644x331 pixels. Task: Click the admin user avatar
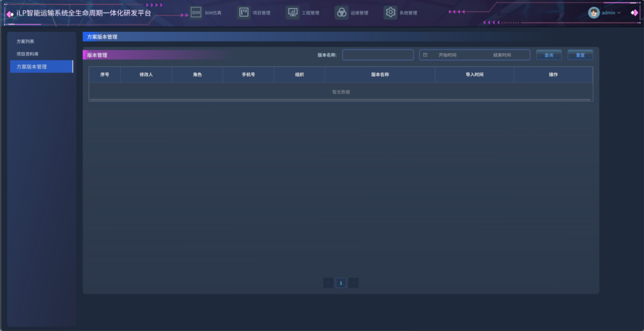pyautogui.click(x=594, y=13)
